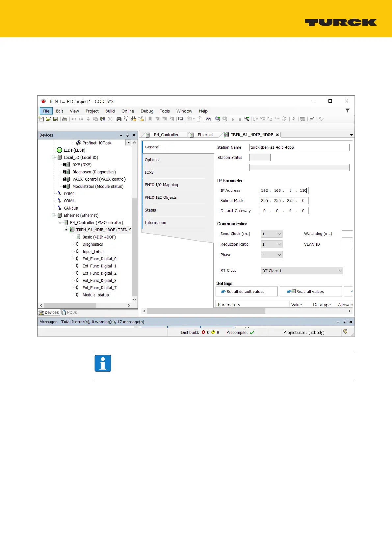Click the Redo arrow icon

coord(81,119)
